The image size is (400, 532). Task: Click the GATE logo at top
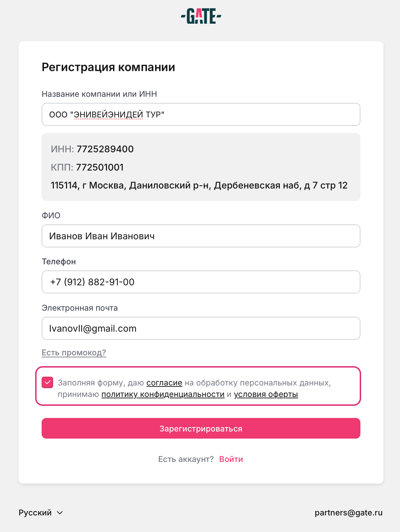[201, 16]
